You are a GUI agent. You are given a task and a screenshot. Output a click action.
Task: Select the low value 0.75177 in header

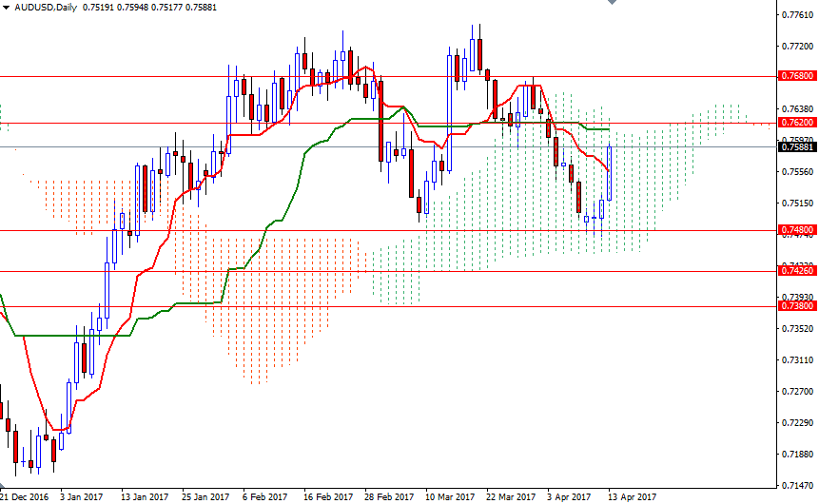coord(166,8)
